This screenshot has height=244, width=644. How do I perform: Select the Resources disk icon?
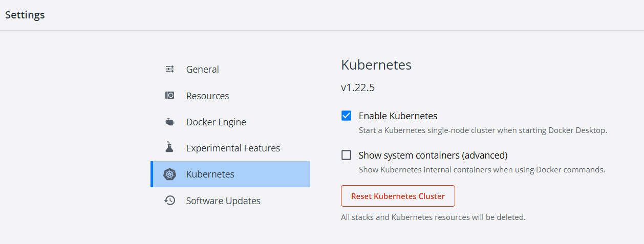169,96
